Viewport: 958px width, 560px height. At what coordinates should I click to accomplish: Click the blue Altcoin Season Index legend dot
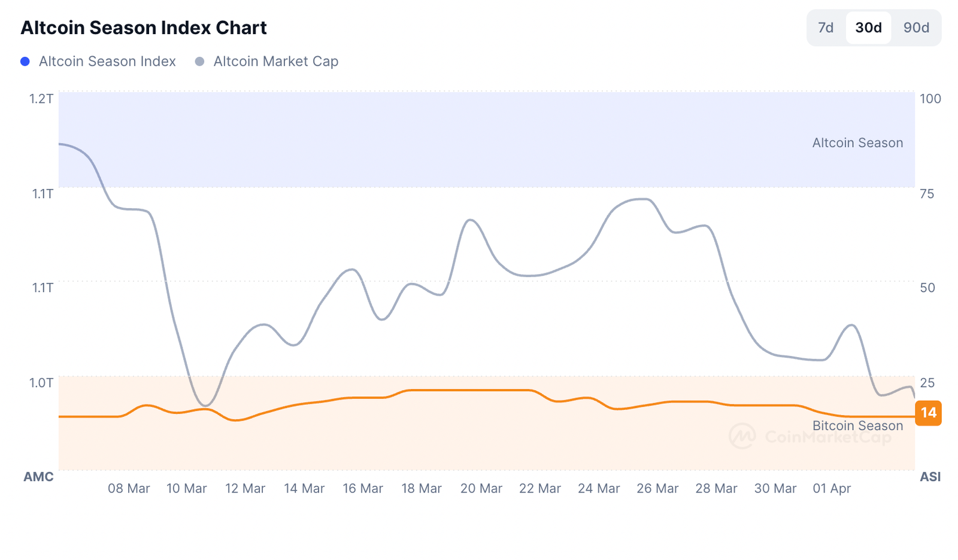point(25,61)
